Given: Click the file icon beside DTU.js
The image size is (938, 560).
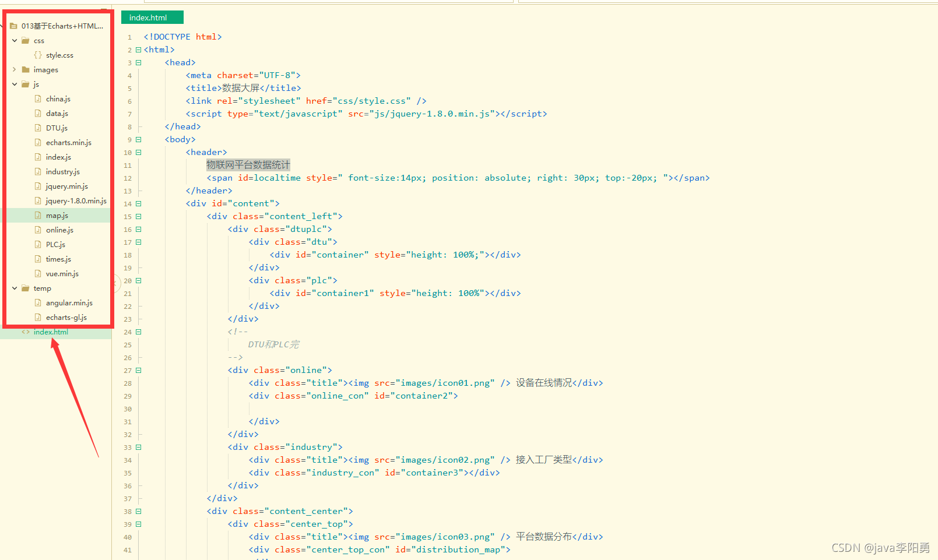Looking at the screenshot, I should click(38, 128).
